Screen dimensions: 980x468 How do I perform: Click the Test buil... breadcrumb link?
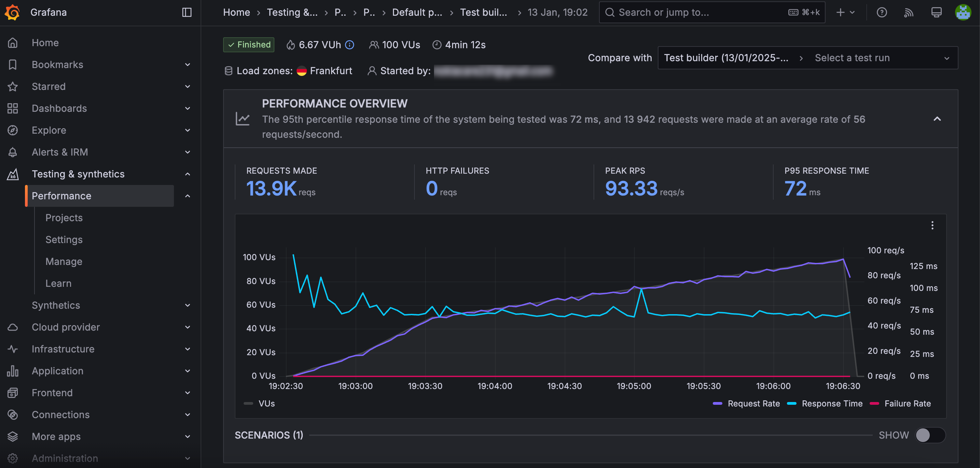point(484,12)
